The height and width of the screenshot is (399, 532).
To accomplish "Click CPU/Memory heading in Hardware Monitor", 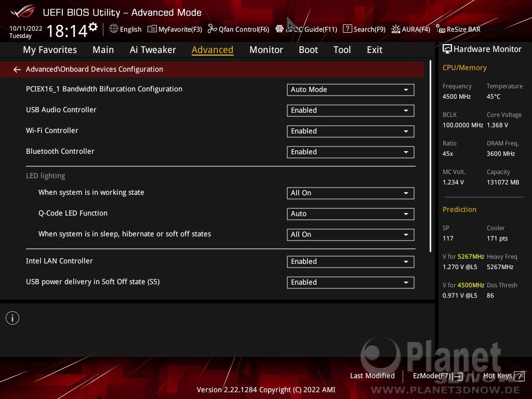I will click(464, 68).
